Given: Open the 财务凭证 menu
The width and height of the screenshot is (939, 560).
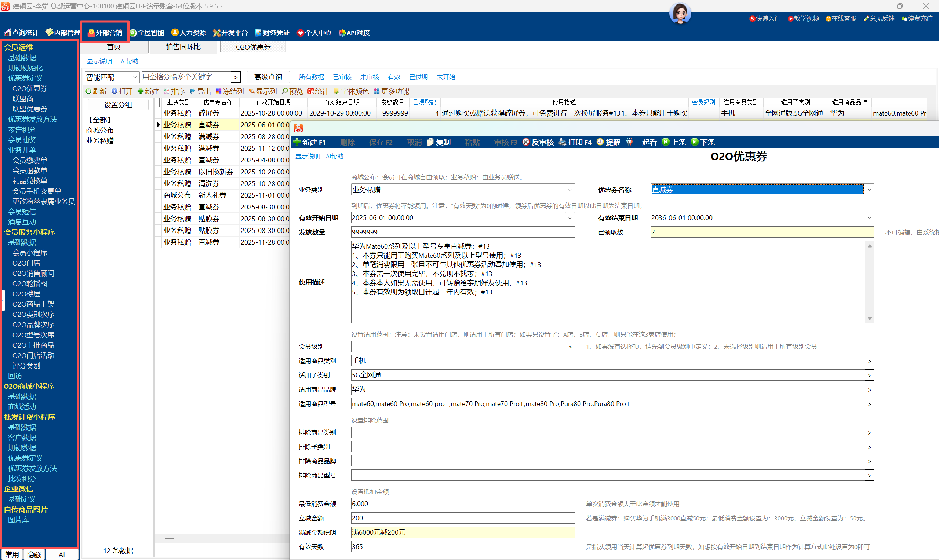Looking at the screenshot, I should click(272, 33).
